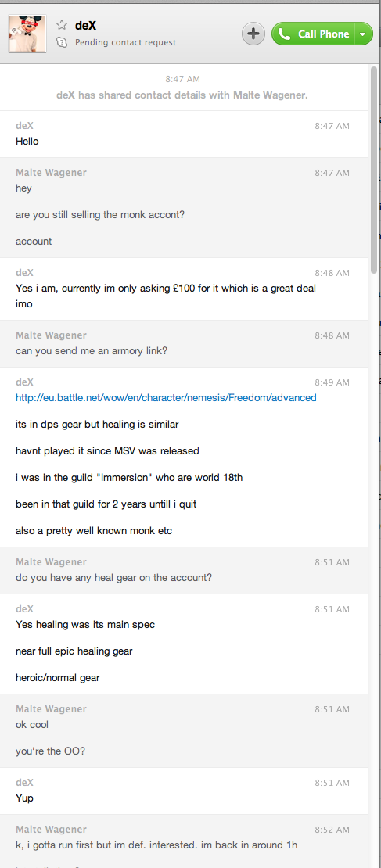This screenshot has height=868, width=381.
Task: Click the plus add-people button
Action: tap(253, 34)
